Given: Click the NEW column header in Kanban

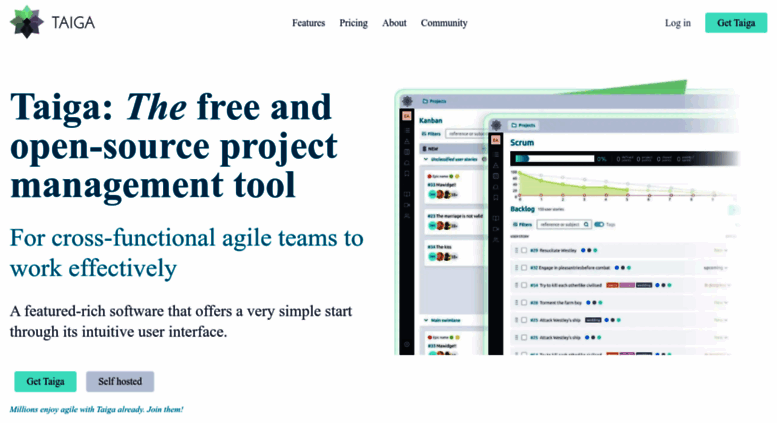Looking at the screenshot, I should coord(452,149).
